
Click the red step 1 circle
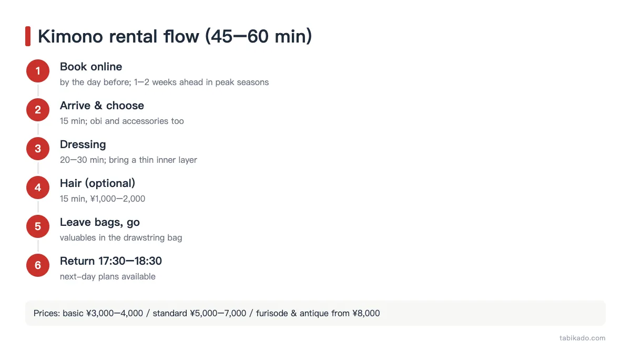(38, 71)
